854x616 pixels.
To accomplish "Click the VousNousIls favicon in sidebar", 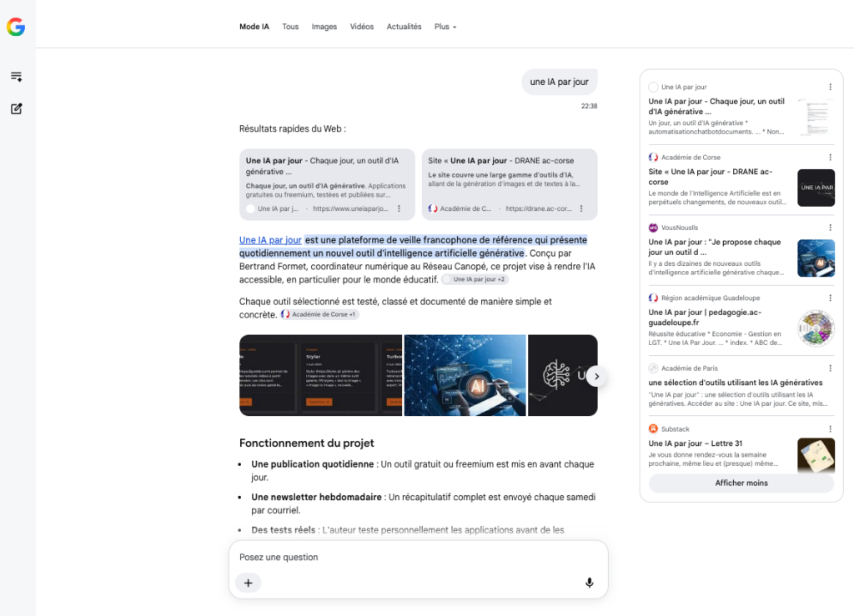I will click(653, 228).
